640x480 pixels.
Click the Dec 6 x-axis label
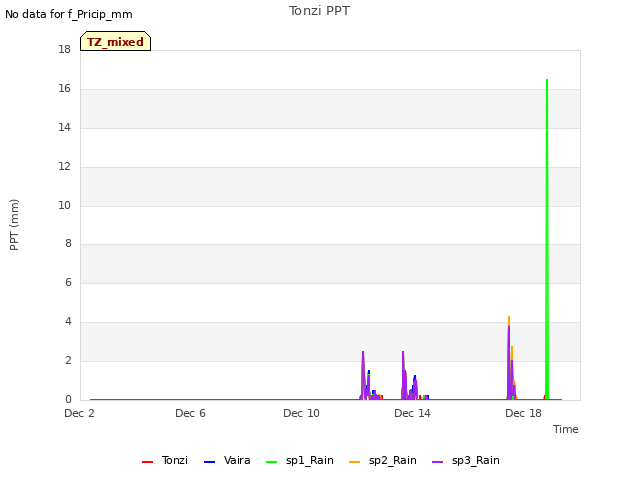click(190, 413)
